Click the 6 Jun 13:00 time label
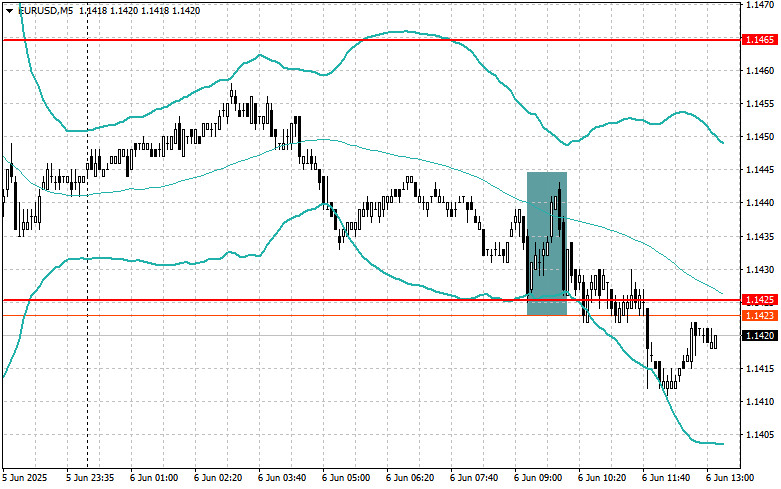The image size is (781, 489). pyautogui.click(x=730, y=478)
